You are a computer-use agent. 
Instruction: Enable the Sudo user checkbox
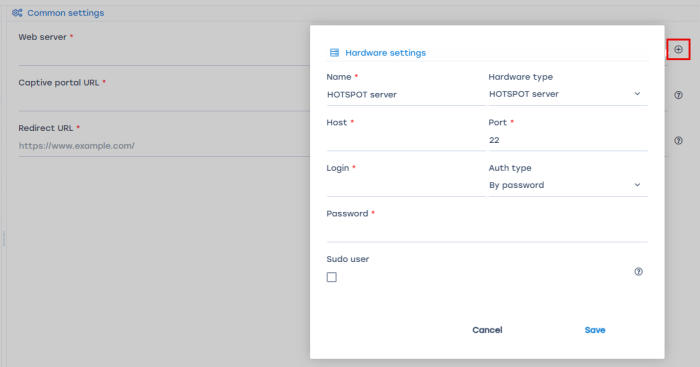pyautogui.click(x=332, y=277)
